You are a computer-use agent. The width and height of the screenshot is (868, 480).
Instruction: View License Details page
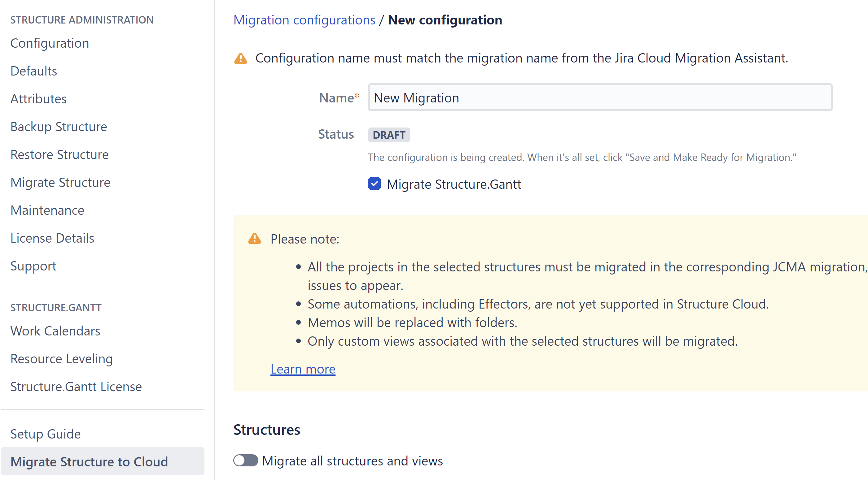click(52, 238)
